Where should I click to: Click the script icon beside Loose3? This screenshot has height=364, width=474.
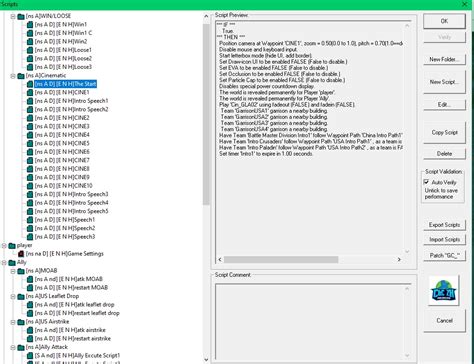30,67
